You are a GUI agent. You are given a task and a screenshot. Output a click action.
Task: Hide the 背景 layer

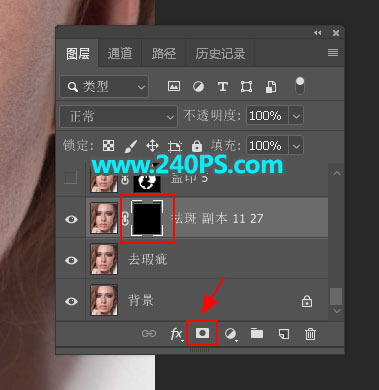pyautogui.click(x=71, y=301)
